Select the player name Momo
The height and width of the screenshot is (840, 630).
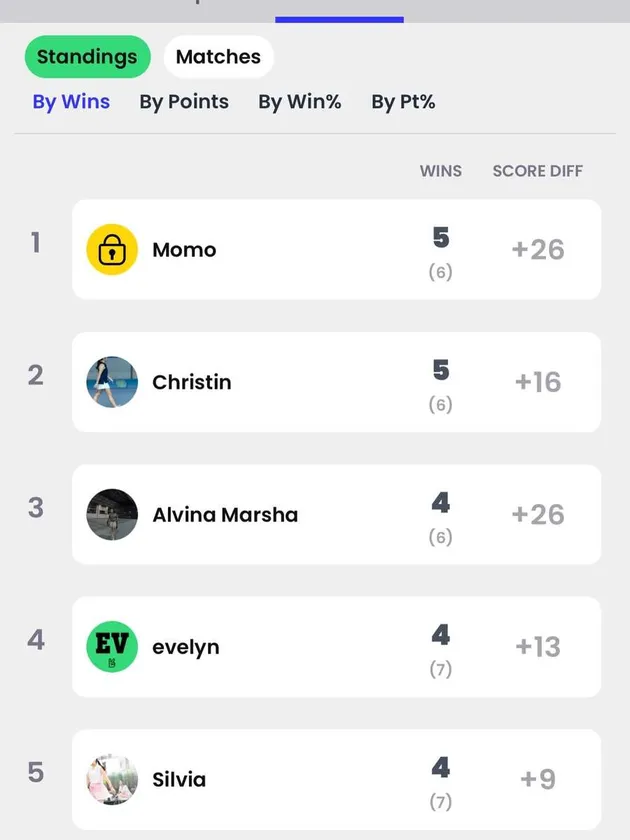point(184,250)
